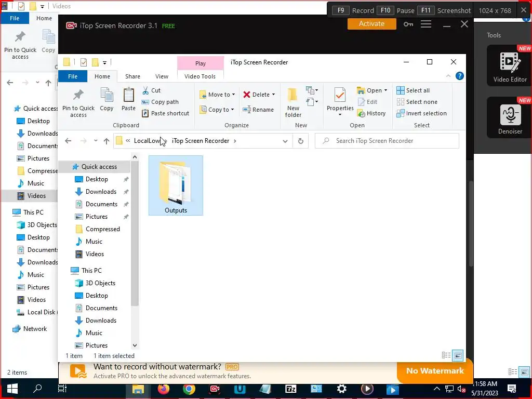The image size is (532, 399).
Task: Open the Move to dropdown
Action: pos(218,95)
